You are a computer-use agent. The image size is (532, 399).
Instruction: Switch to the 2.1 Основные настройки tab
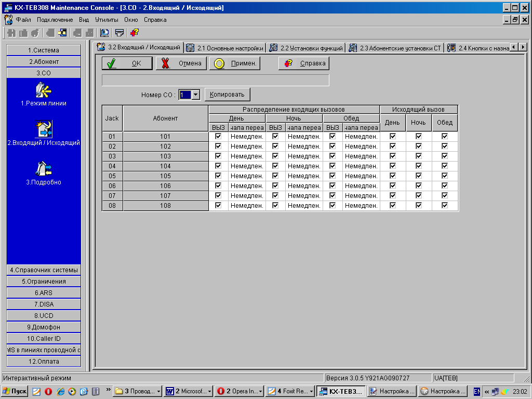click(225, 48)
